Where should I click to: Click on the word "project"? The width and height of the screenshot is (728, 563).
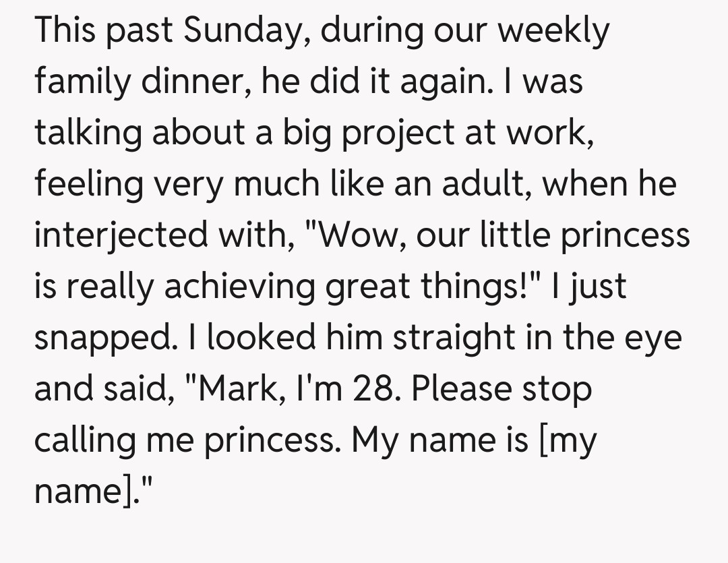pos(397,134)
